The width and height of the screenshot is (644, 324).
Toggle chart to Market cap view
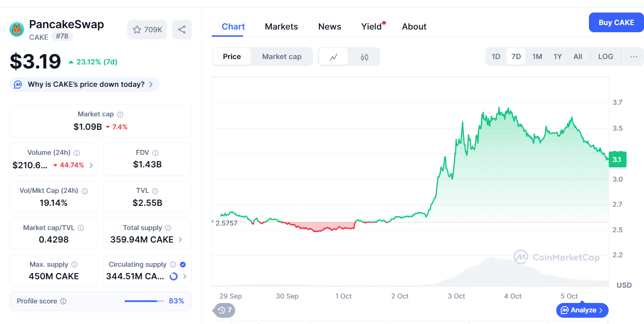[x=282, y=57]
